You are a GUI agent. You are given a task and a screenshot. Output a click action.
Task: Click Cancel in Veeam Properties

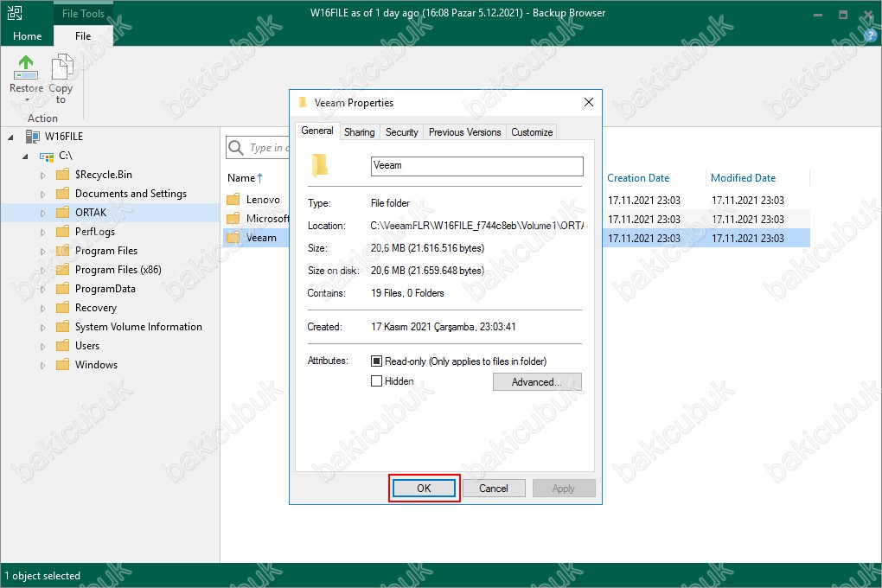point(493,488)
